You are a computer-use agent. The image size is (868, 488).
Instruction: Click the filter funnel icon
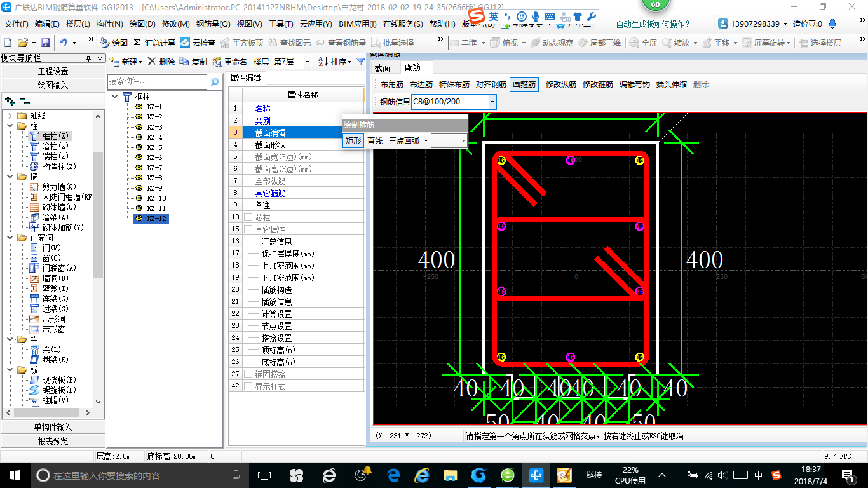tap(360, 62)
